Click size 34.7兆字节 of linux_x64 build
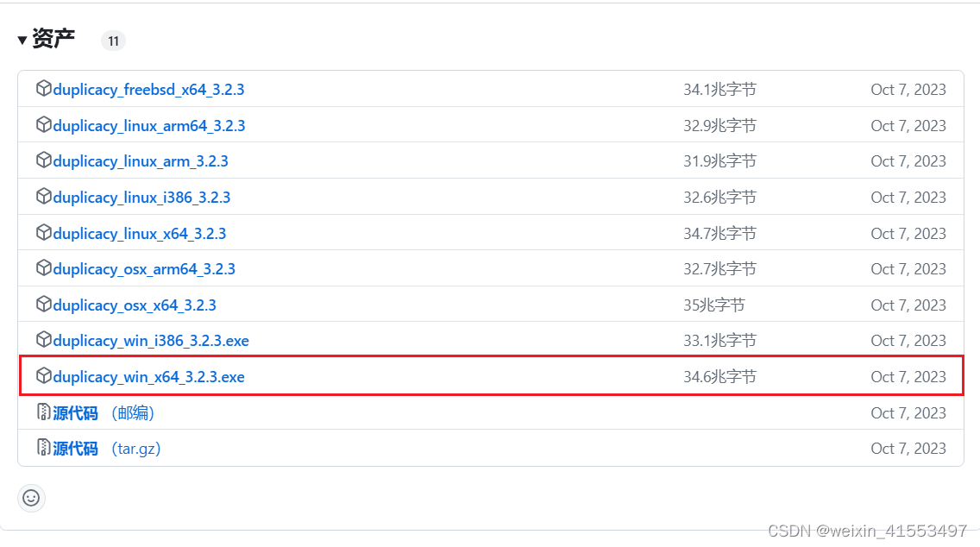The width and height of the screenshot is (980, 547). pyautogui.click(x=720, y=234)
